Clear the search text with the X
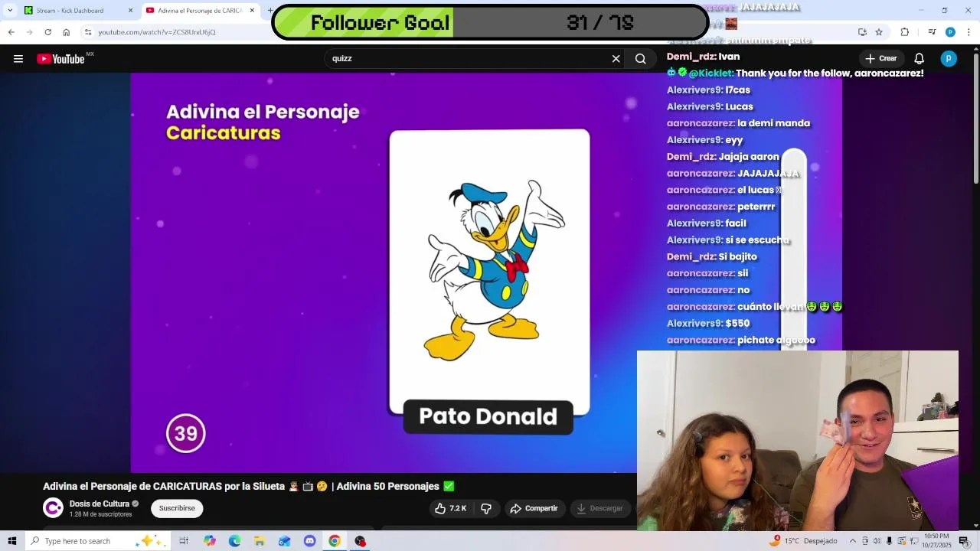The image size is (980, 551). [616, 59]
